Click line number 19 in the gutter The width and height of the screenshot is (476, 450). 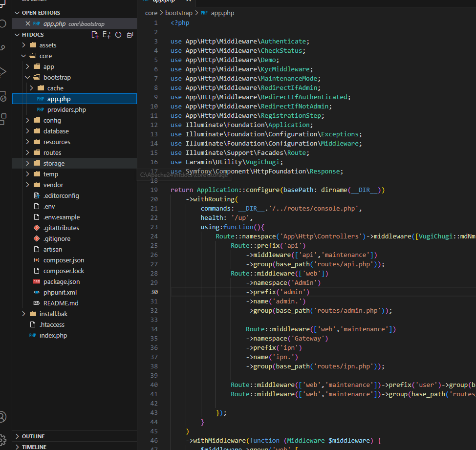[x=154, y=190]
